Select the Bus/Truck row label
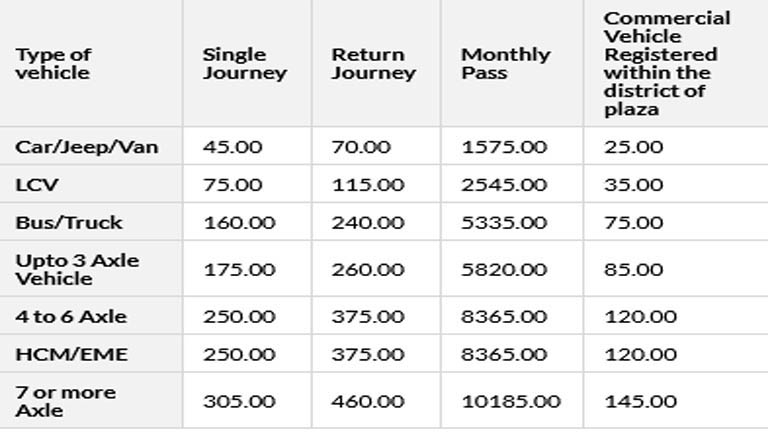Image resolution: width=768 pixels, height=432 pixels. (x=69, y=222)
